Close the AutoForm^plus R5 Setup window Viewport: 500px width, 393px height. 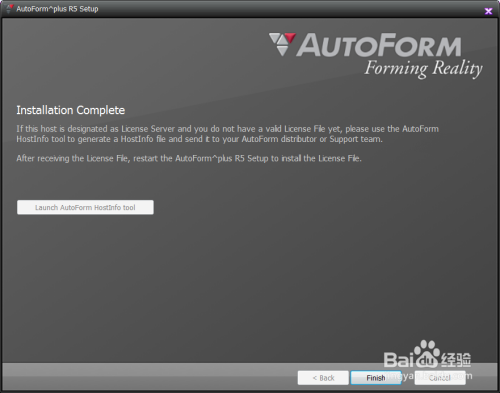(488, 11)
